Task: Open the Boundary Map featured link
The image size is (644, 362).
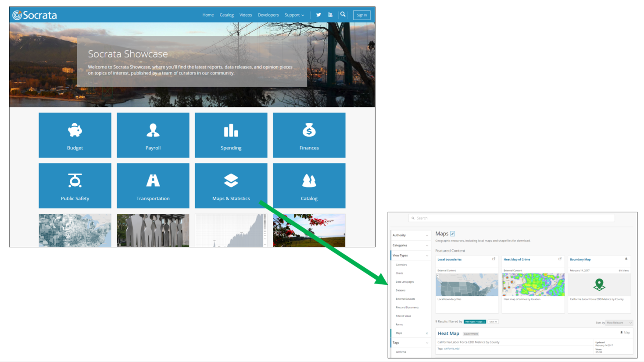Action: click(580, 259)
